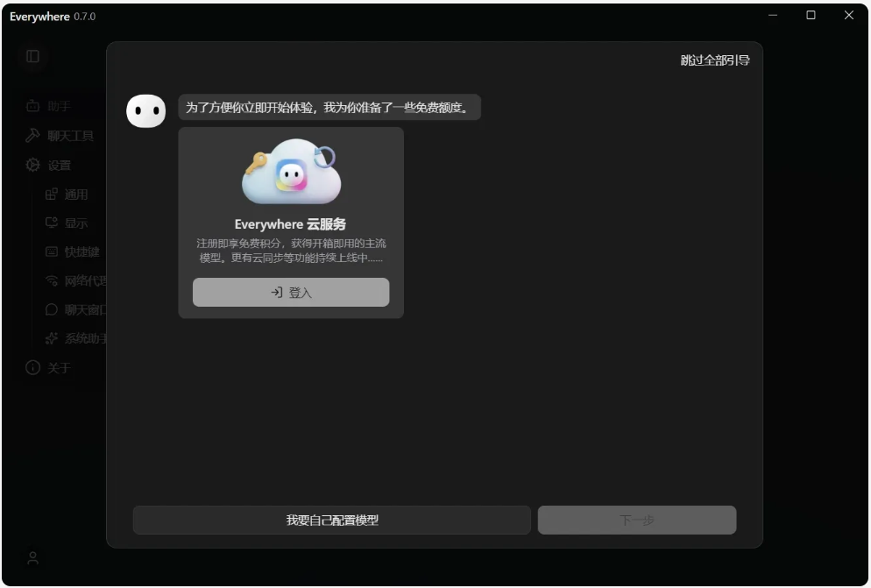Click the Everywhere 0.7.0 window title
This screenshot has width=871, height=588.
click(53, 17)
